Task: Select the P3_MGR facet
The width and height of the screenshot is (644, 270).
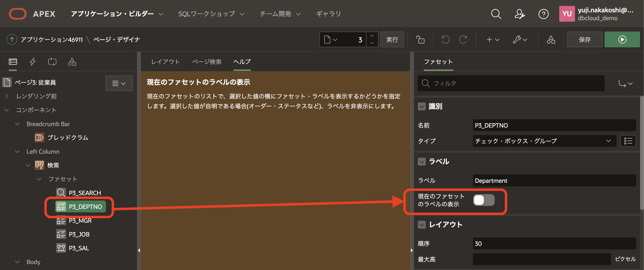Action: 74,220
